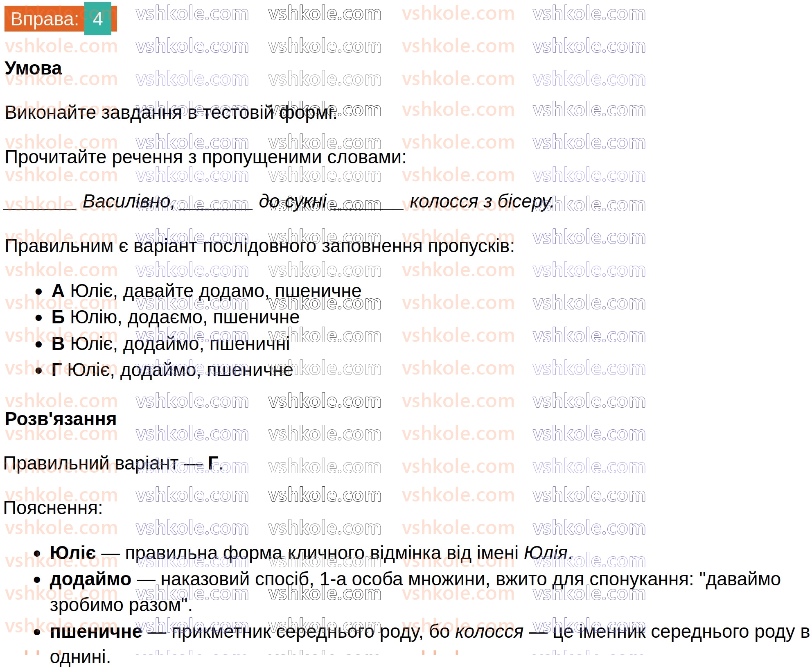Select answer option Б Юлію, додаємо
812x668 pixels.
point(175,318)
